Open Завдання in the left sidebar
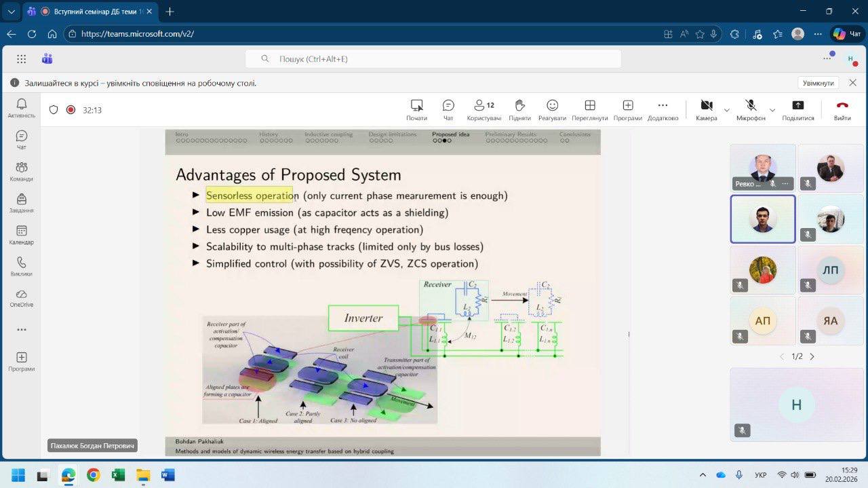 click(21, 203)
